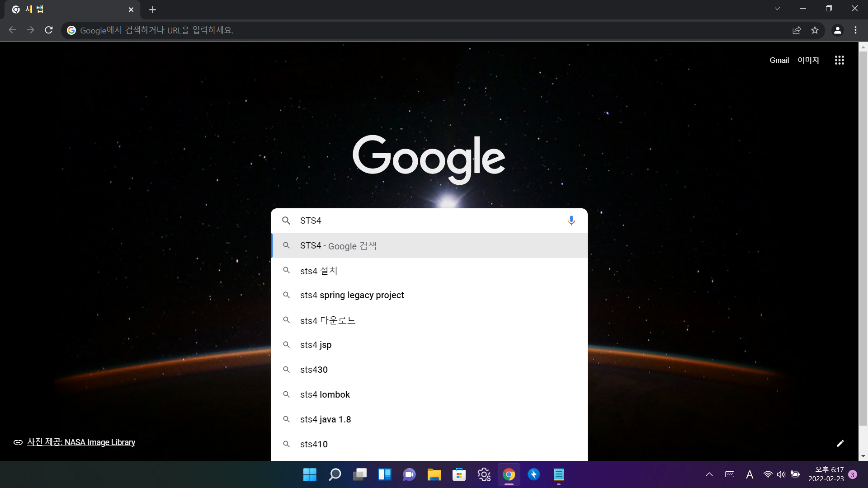Select 'sts4 spring legacy project' suggestion
The width and height of the screenshot is (868, 488).
point(352,295)
